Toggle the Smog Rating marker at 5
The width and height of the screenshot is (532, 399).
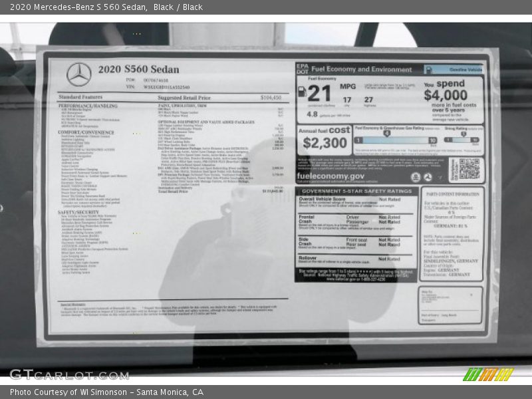tap(464, 133)
